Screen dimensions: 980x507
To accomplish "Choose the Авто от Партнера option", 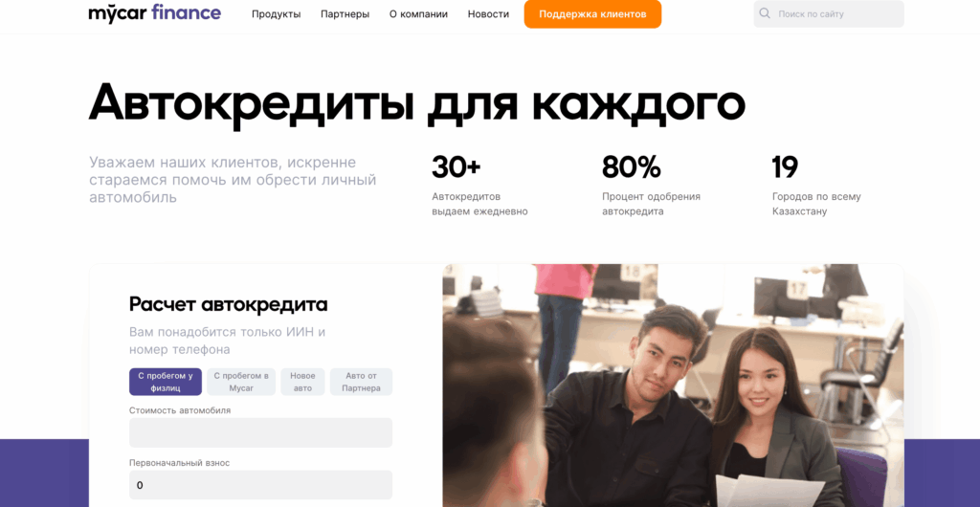I will (x=361, y=382).
